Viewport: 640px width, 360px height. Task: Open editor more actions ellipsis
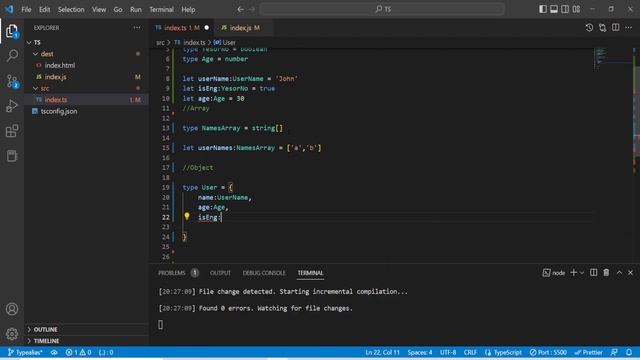[629, 28]
